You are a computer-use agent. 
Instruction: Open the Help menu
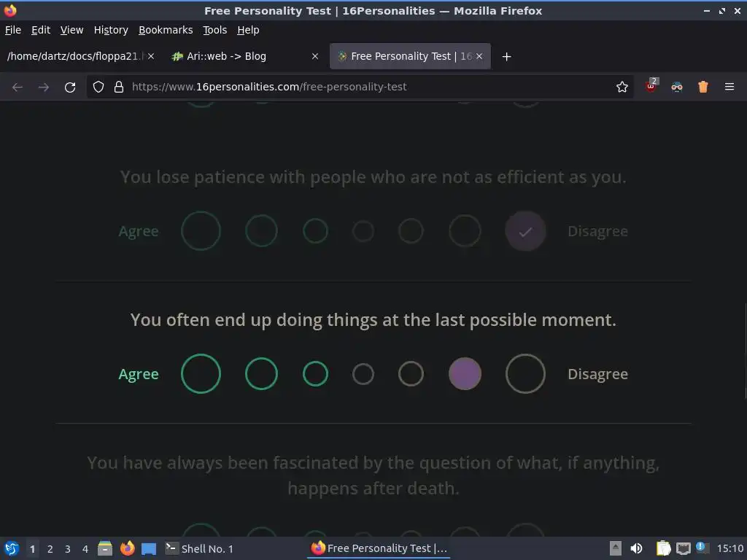pyautogui.click(x=248, y=30)
